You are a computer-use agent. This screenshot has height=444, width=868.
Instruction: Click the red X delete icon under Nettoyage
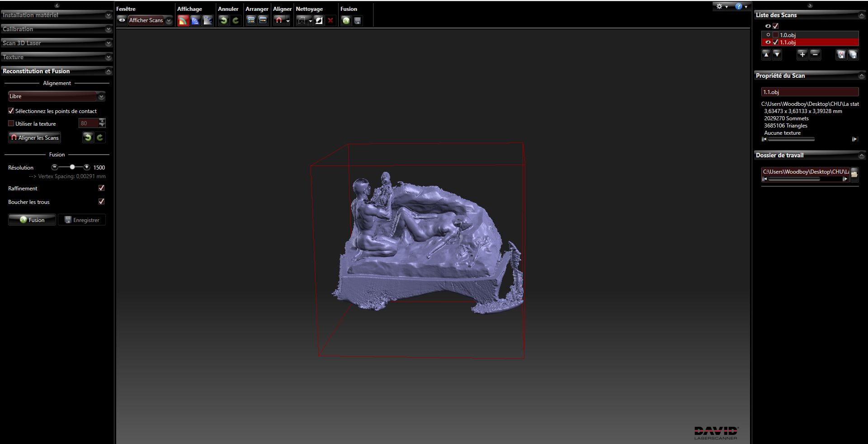point(330,20)
